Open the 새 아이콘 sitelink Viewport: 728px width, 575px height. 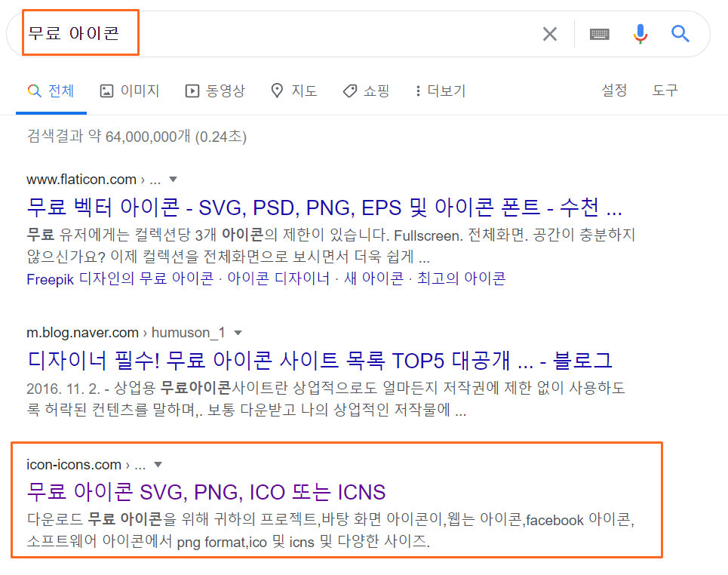373,278
